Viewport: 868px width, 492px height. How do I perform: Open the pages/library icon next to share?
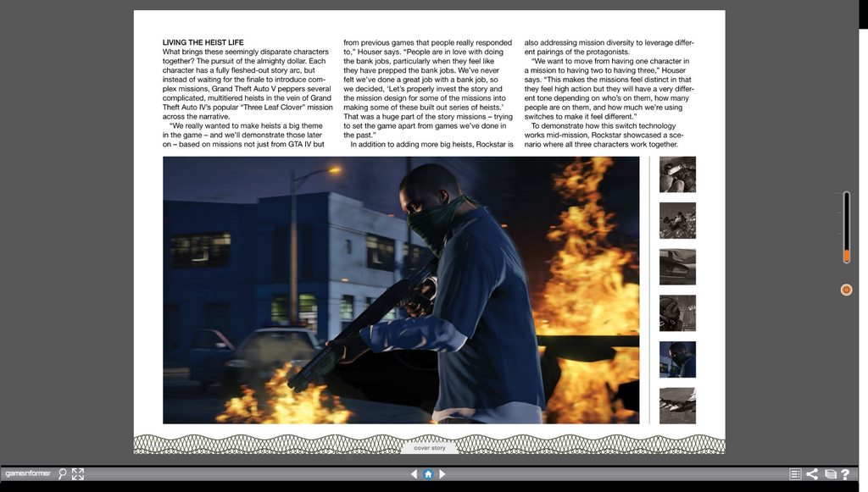click(830, 474)
